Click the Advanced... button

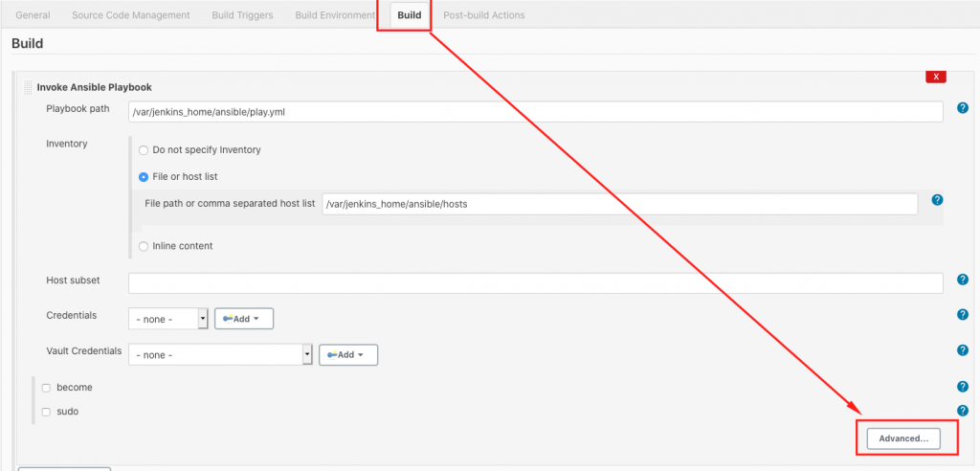pos(903,438)
